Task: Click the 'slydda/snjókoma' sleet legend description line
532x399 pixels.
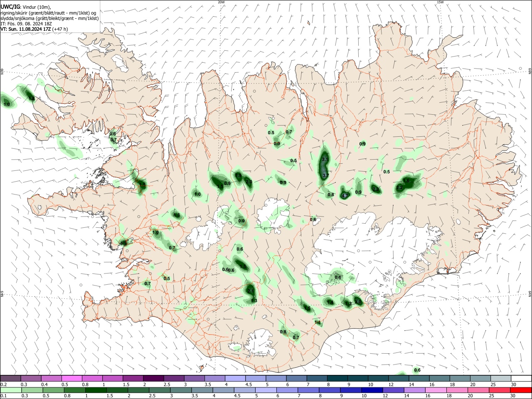Action: [x=49, y=18]
